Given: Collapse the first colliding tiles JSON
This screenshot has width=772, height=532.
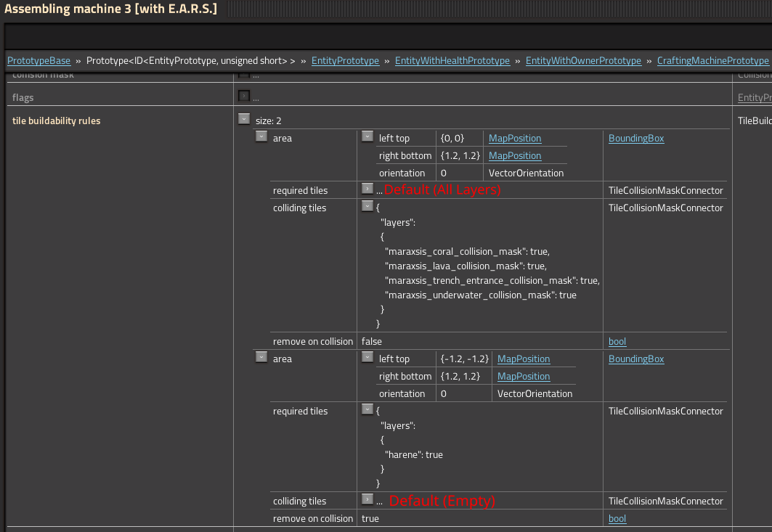Looking at the screenshot, I should point(367,205).
